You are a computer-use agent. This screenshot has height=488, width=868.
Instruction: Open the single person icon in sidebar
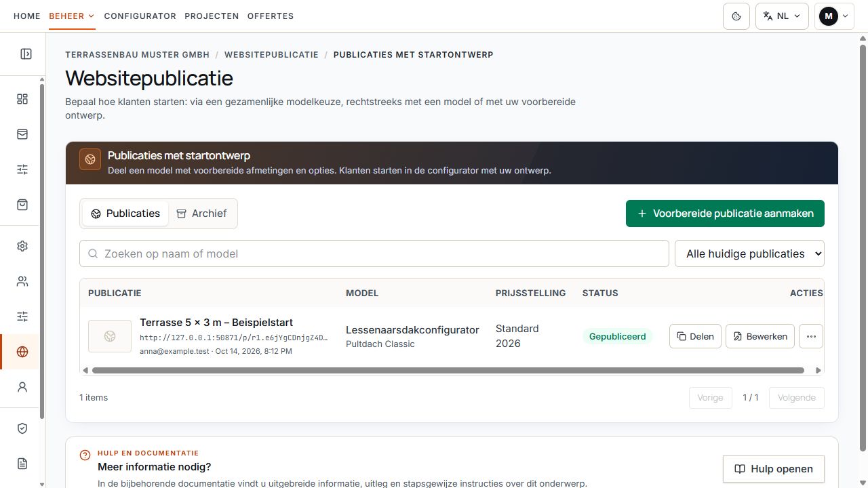(x=22, y=387)
